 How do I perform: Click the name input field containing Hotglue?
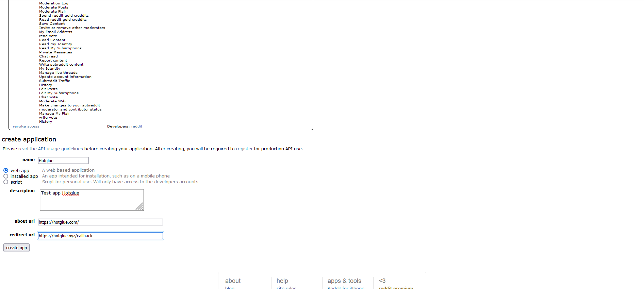pyautogui.click(x=63, y=160)
